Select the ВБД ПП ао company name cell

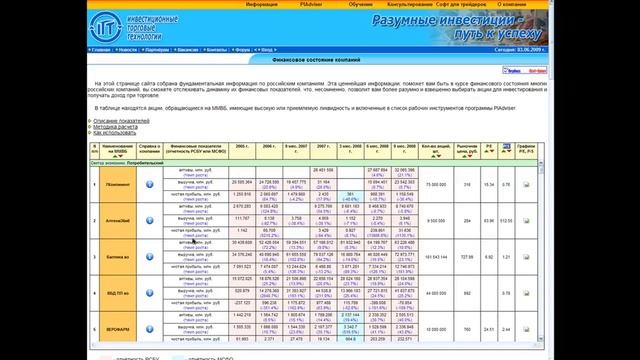(118, 293)
